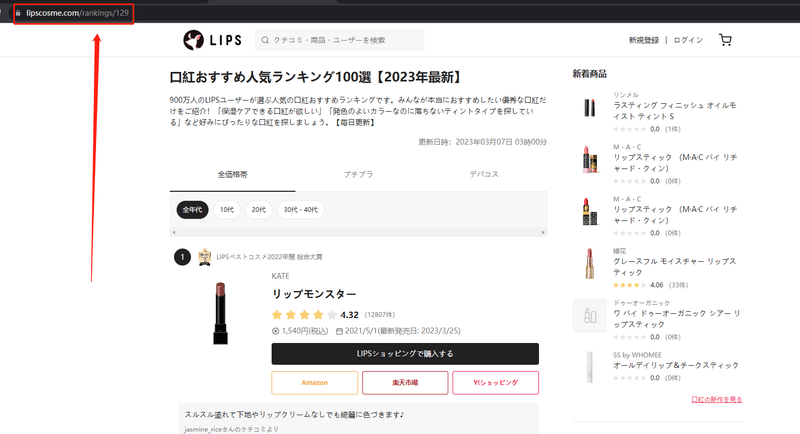800x434 pixels.
Task: Click the (12807件) review count
Action: [x=380, y=315]
